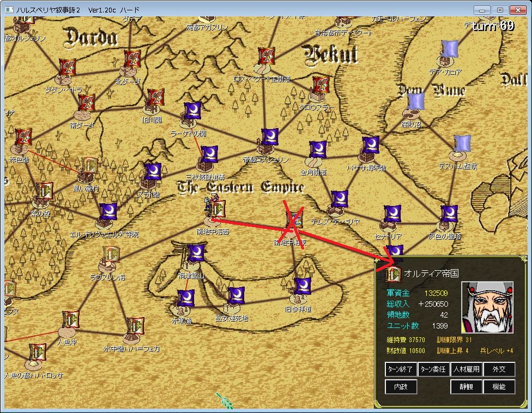Image resolution: width=532 pixels, height=413 pixels.
Task: Click the crescent flag at バササ海峡砦
Action: [371, 145]
